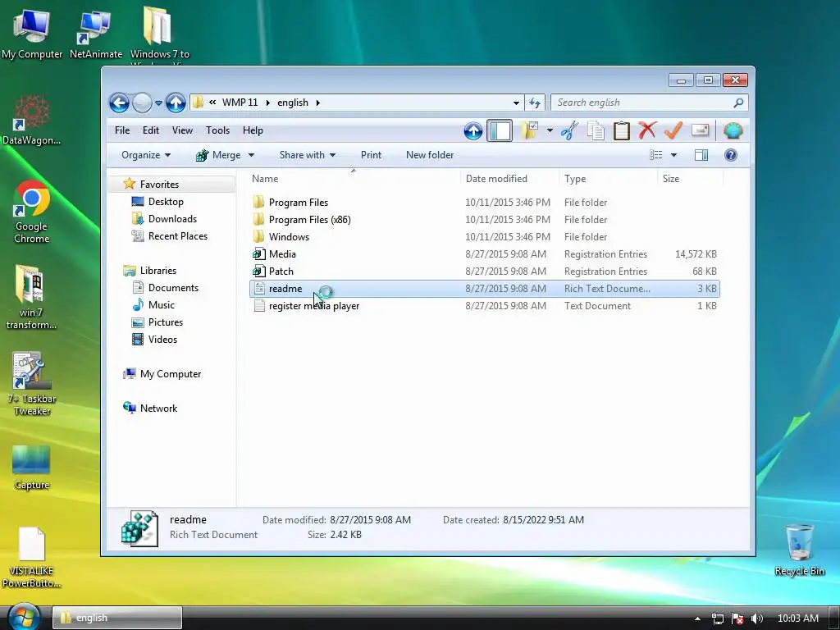The height and width of the screenshot is (630, 840).
Task: Open the recent pages dropdown beside Forward
Action: (x=158, y=103)
